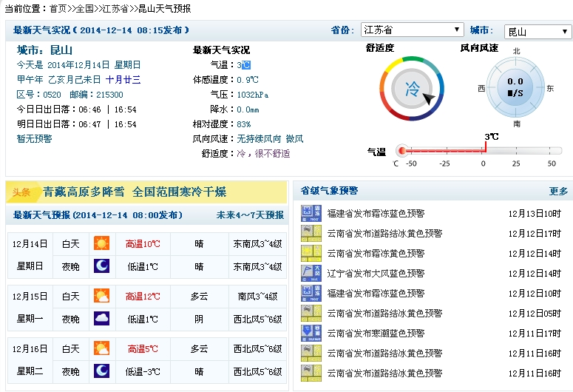This screenshot has height=392, width=573.
Task: Click the moon icon for December 14 night
Action: point(101,266)
